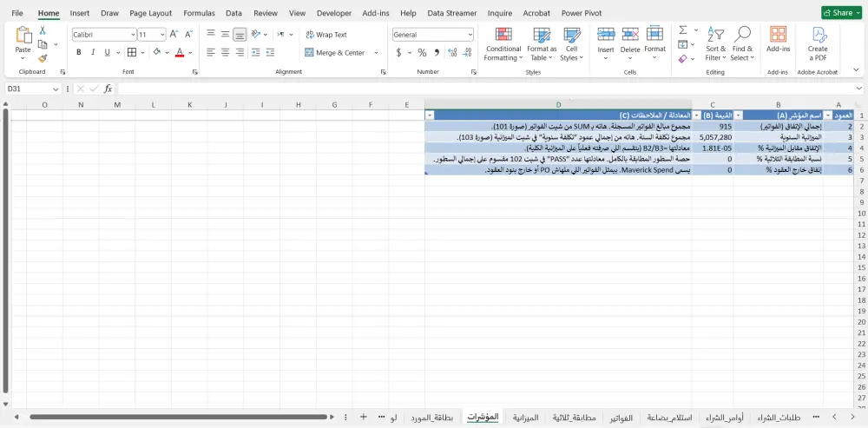Click the AutoSum sigma icon
868x428 pixels.
[683, 30]
